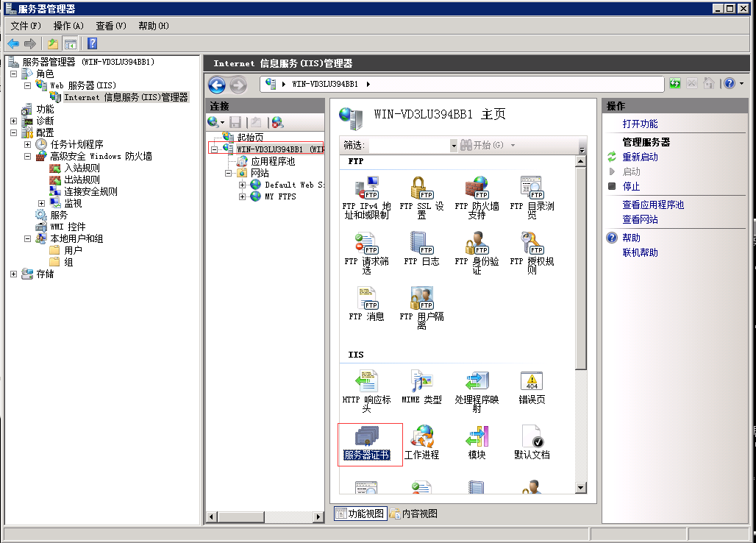The image size is (756, 543).
Task: Expand the 存储 tree node
Action: point(13,274)
